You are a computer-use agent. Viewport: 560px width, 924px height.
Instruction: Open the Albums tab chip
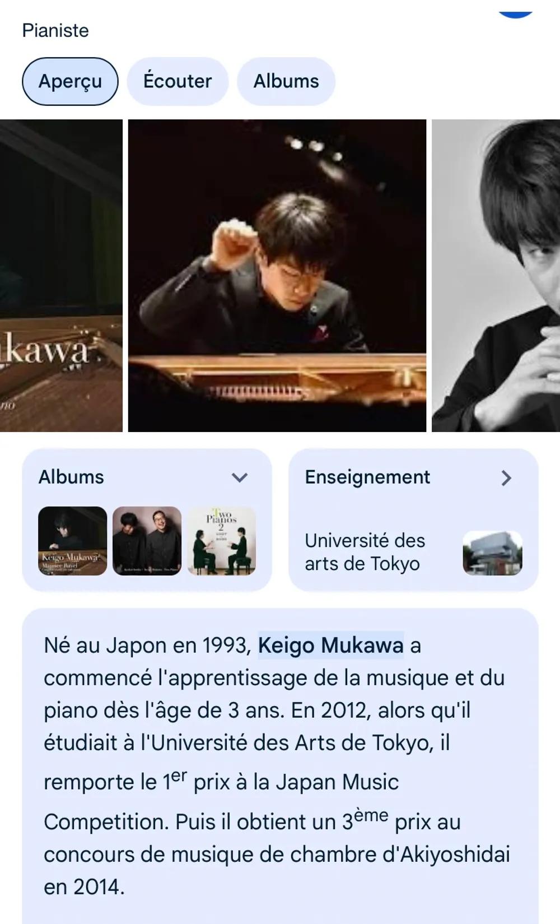click(x=286, y=81)
